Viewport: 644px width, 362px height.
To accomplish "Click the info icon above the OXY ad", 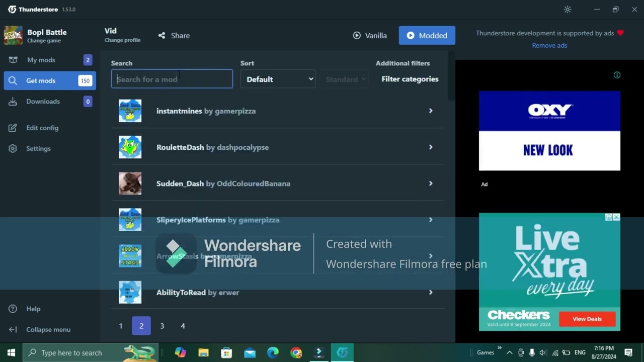I will pos(617,75).
